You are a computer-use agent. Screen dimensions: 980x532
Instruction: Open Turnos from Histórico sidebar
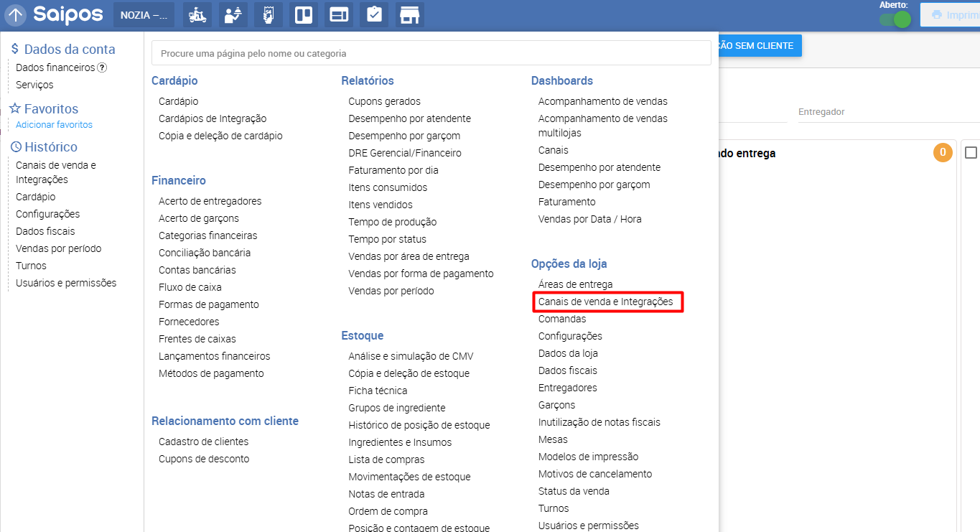click(x=31, y=266)
